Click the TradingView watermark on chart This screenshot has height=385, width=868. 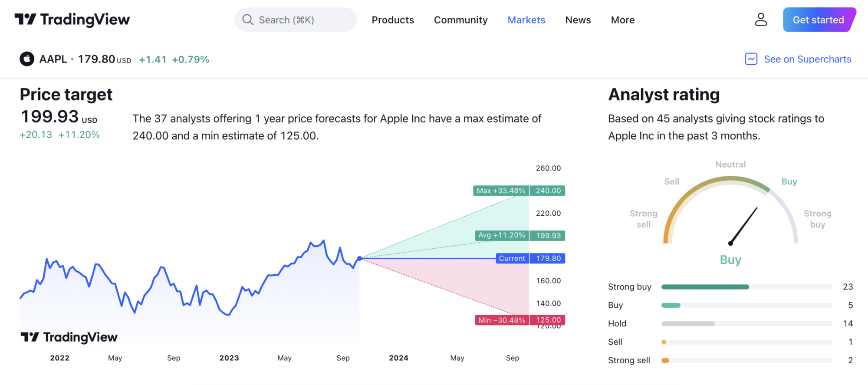[69, 337]
